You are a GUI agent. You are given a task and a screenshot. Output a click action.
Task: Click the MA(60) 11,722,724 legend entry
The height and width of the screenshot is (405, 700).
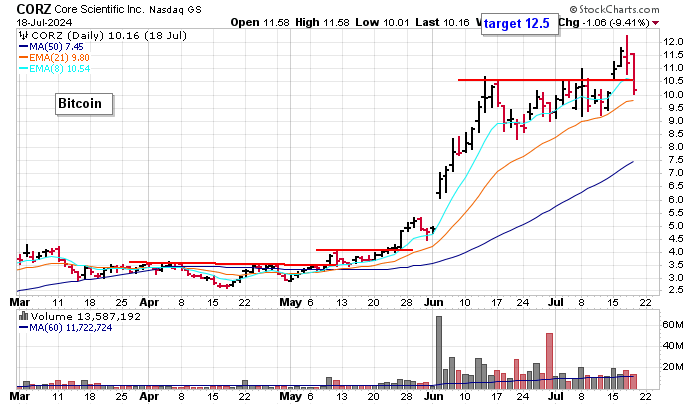pos(65,328)
